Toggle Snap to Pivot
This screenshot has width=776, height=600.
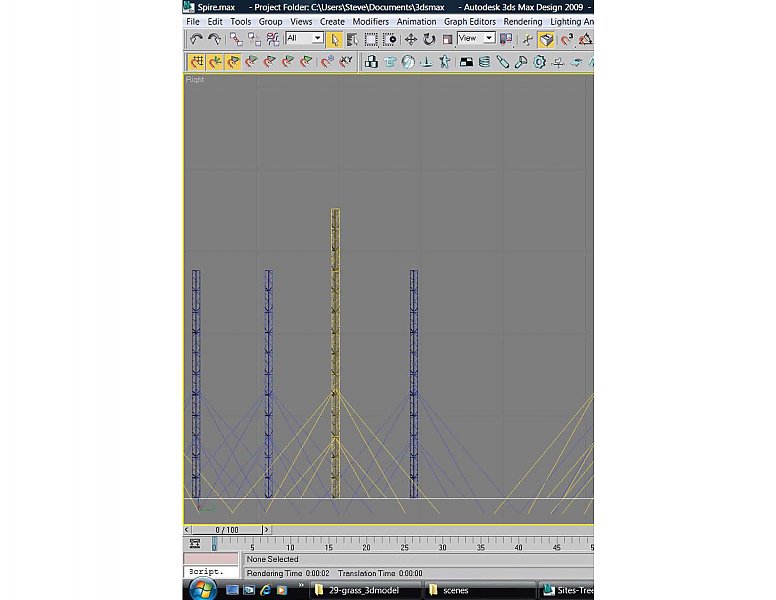215,62
